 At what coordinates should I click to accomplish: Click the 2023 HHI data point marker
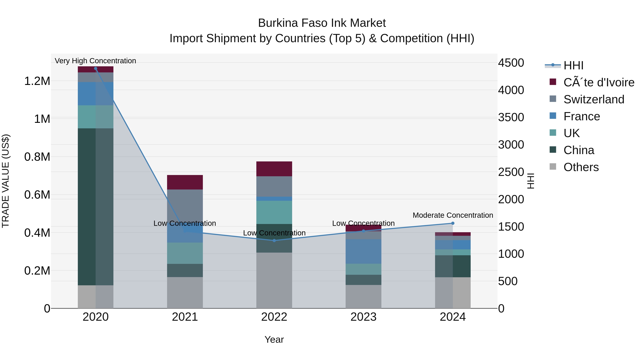coord(364,231)
